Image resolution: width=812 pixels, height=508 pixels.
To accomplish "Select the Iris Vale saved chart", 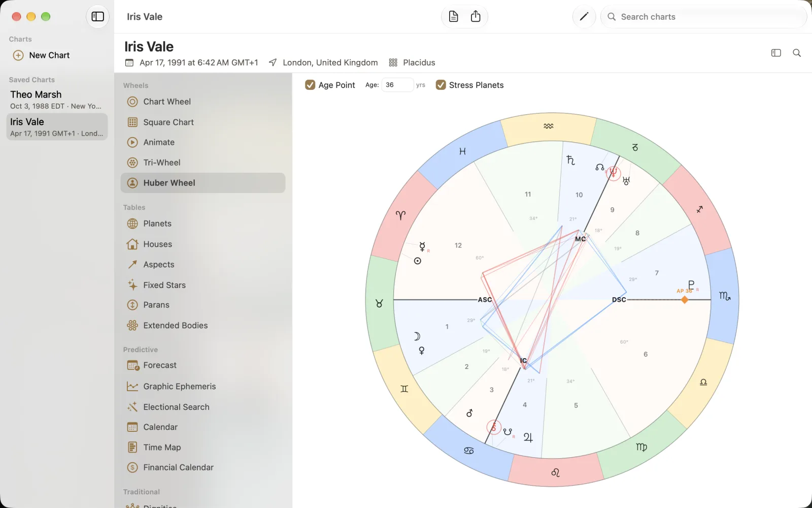I will (57, 127).
